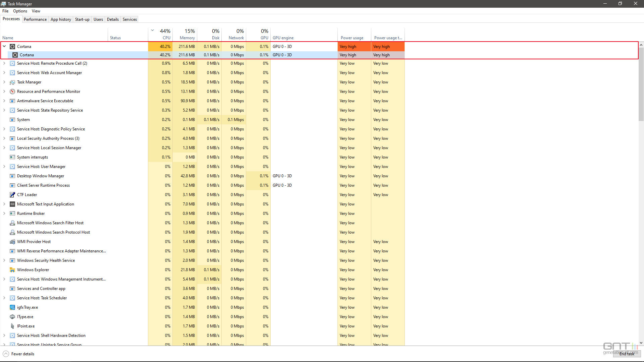Click the Desktop Window Manager icon
Image resolution: width=644 pixels, height=362 pixels.
[x=12, y=176]
